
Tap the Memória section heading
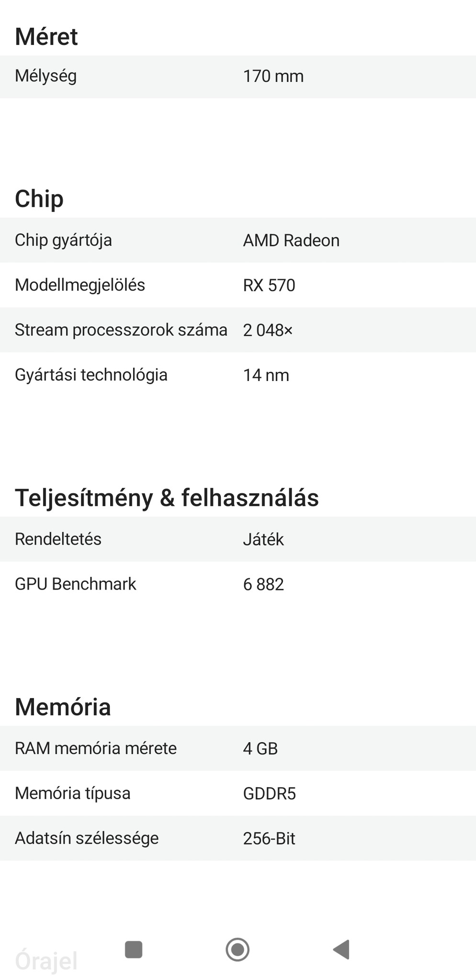pos(63,707)
